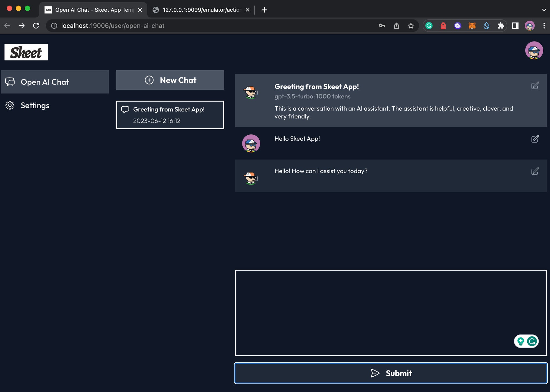
Task: Toggle the browser side panel
Action: point(515,26)
